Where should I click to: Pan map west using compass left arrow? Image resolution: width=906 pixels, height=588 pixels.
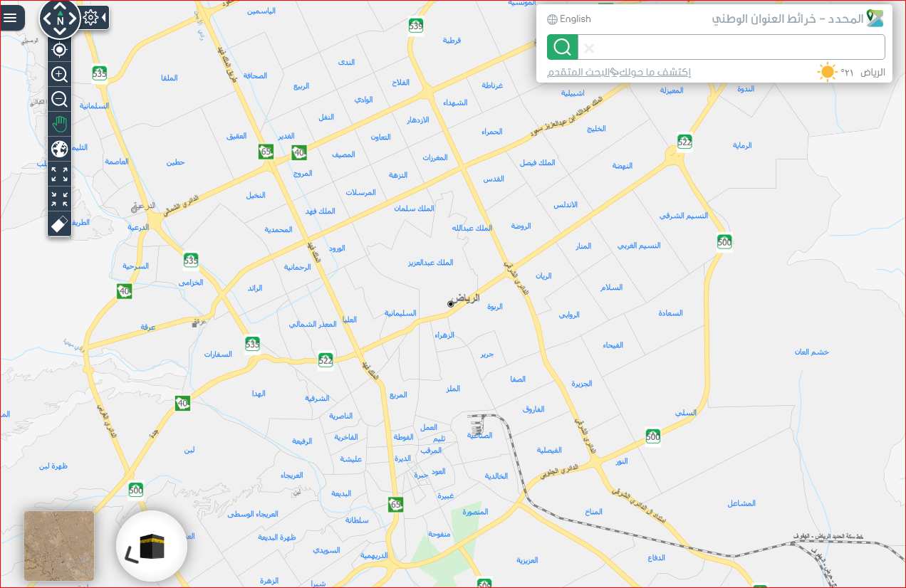(47, 20)
